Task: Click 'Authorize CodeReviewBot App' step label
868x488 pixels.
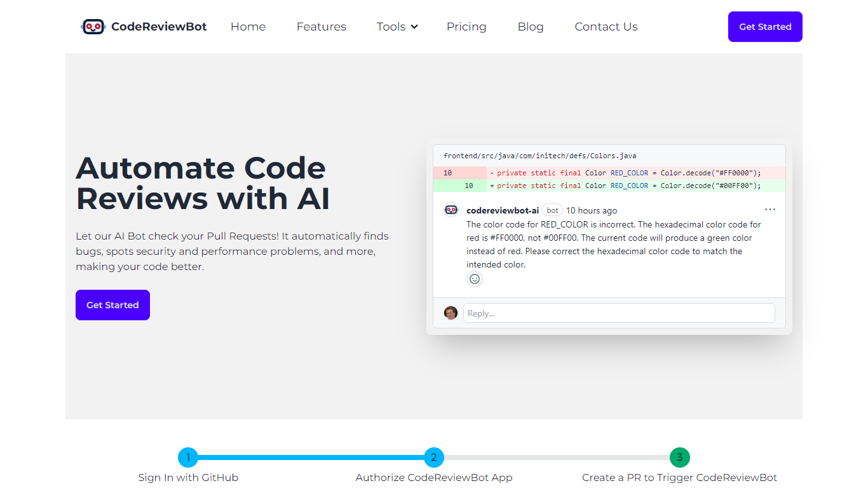Action: pos(434,478)
